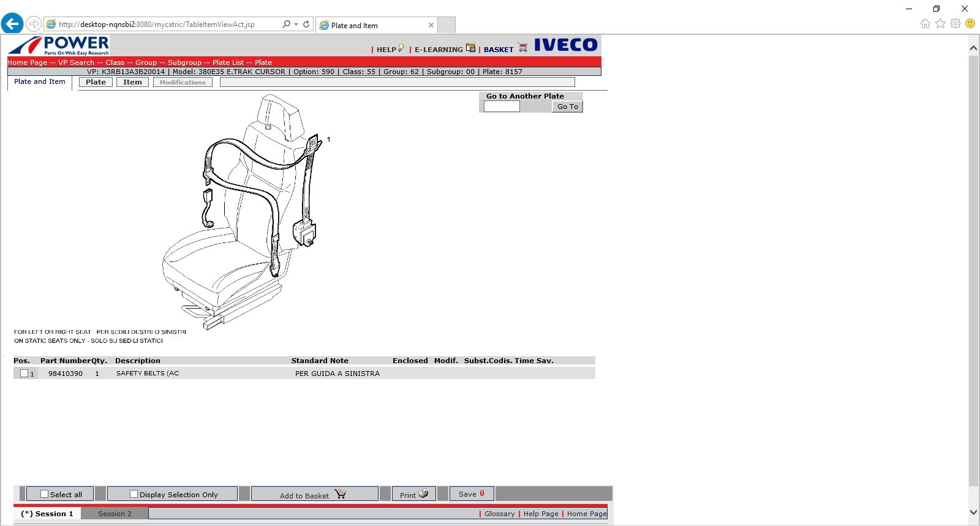Click the scrollbar down arrow

974,513
